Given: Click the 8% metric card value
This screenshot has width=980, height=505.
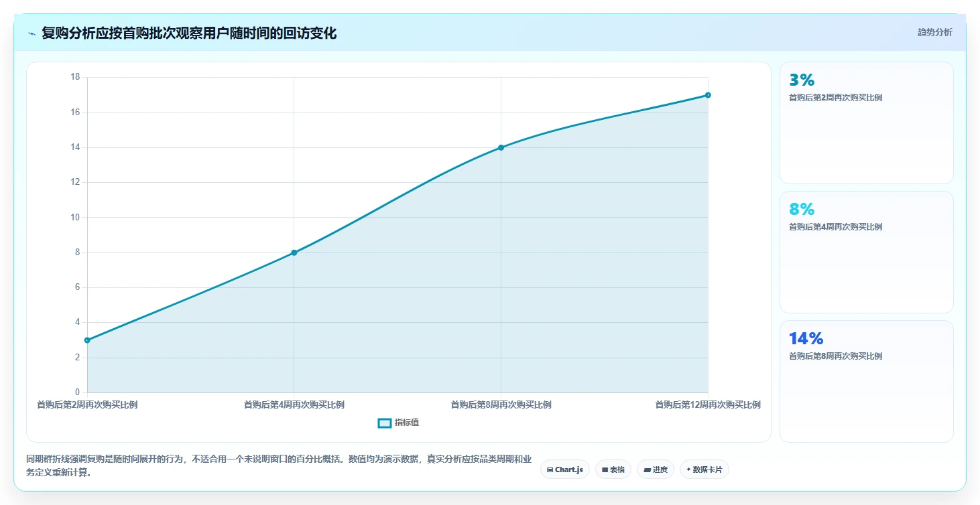Looking at the screenshot, I should 802,209.
